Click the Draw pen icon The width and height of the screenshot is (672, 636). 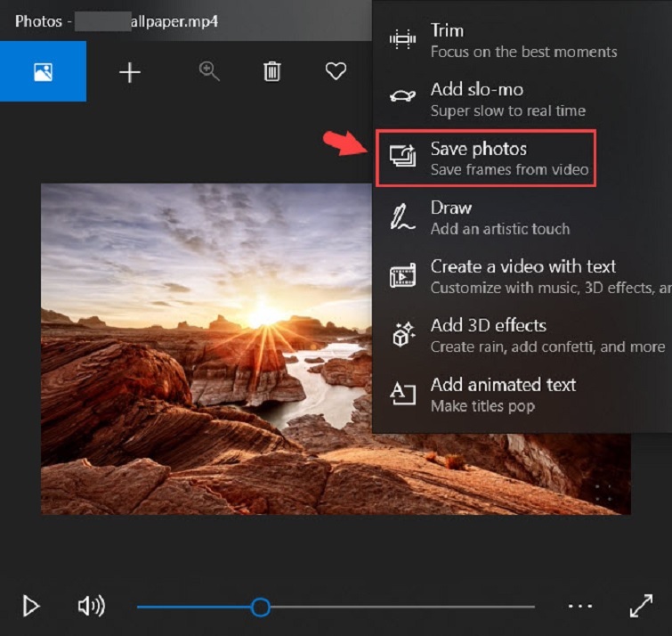click(x=403, y=217)
